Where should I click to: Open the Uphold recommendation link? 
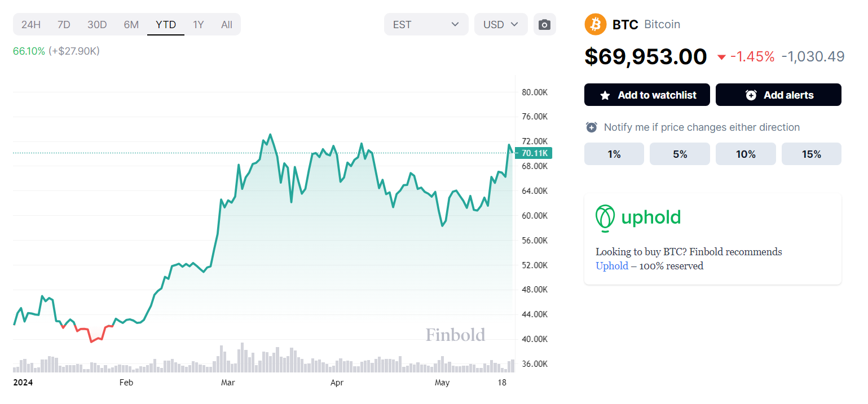click(x=612, y=266)
